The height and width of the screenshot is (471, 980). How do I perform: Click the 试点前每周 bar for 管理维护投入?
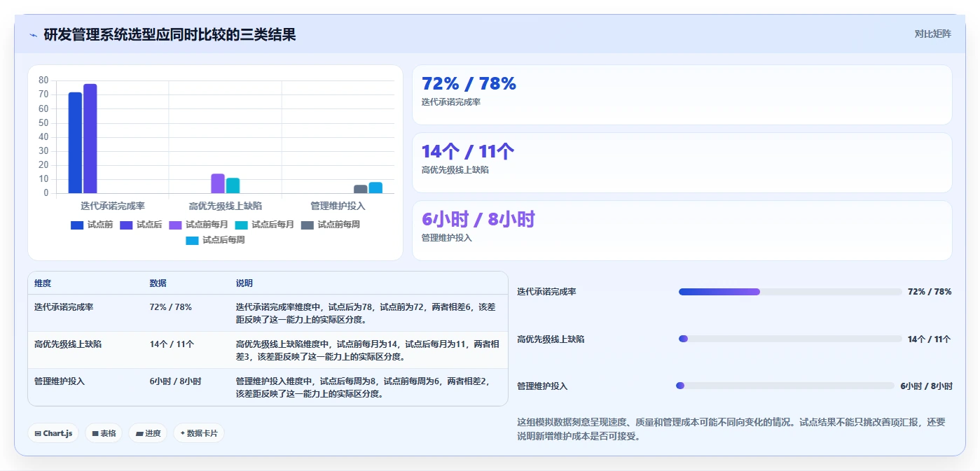pyautogui.click(x=361, y=189)
